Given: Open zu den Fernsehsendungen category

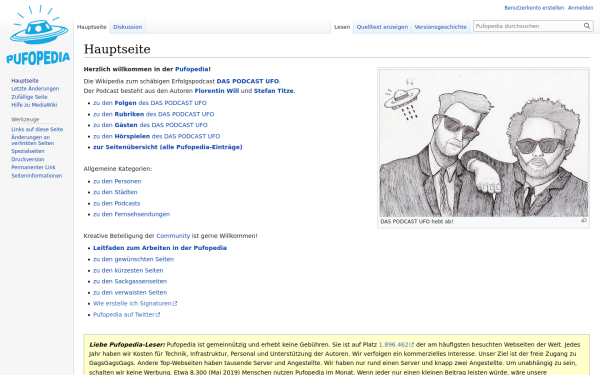Looking at the screenshot, I should coord(131,214).
